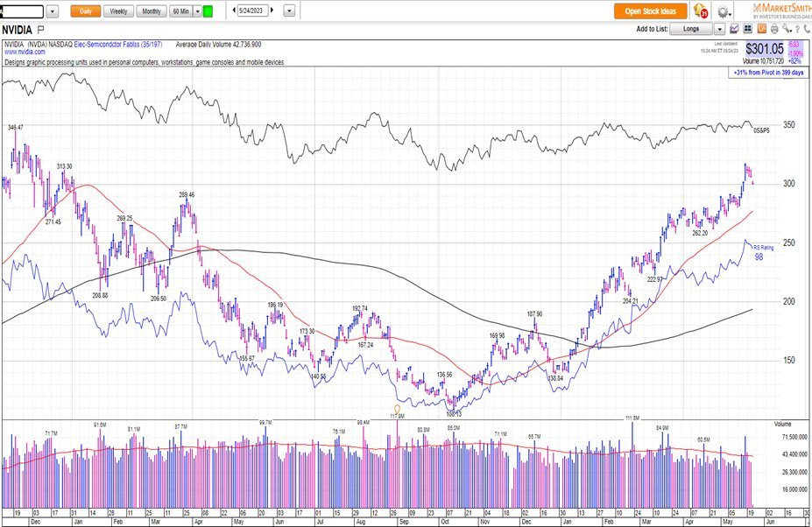Click the 71,500,000 volume axis label
The image size is (812, 527).
(x=794, y=437)
